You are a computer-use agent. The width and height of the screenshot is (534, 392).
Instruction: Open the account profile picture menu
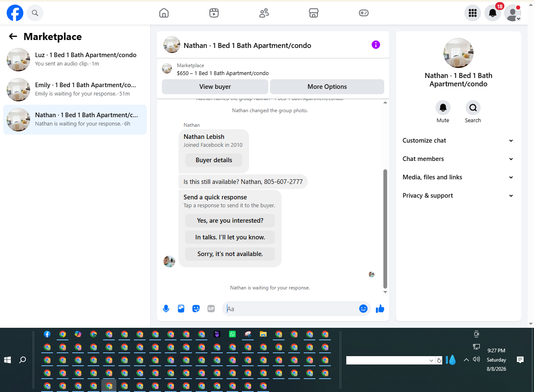coord(513,13)
